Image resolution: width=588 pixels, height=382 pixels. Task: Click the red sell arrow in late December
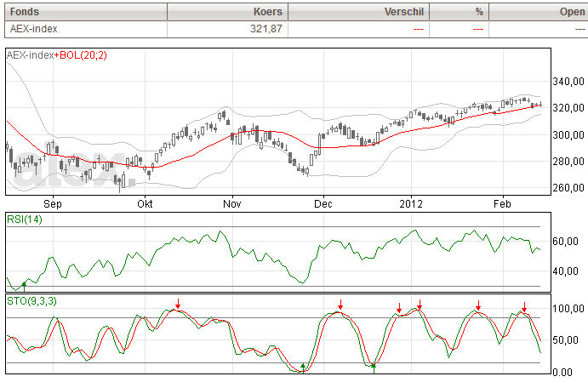click(x=399, y=308)
